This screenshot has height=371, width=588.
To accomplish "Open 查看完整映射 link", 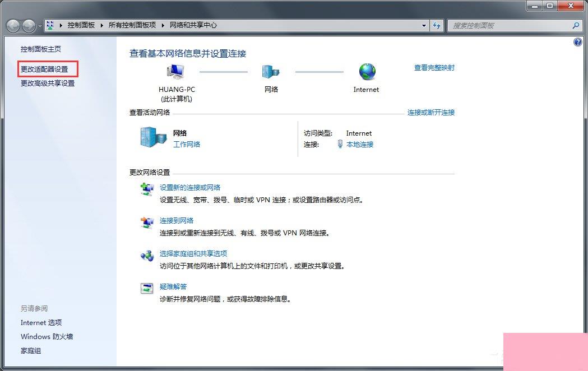I will click(434, 68).
